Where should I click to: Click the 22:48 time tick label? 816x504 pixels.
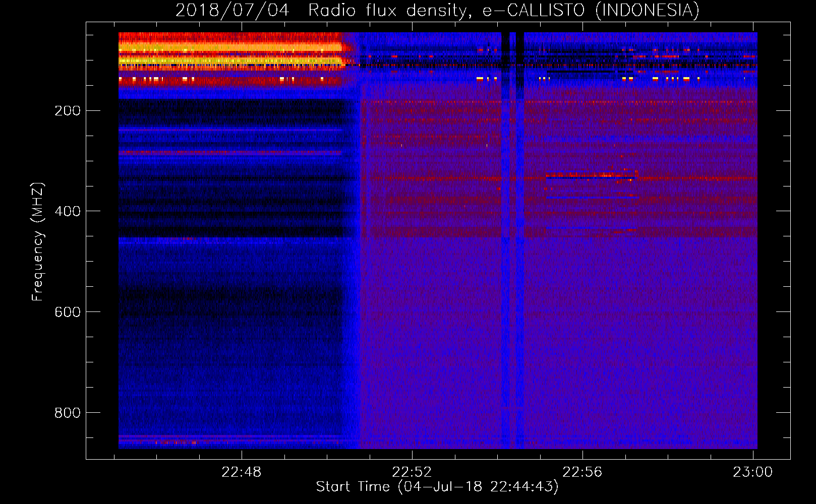(x=242, y=472)
